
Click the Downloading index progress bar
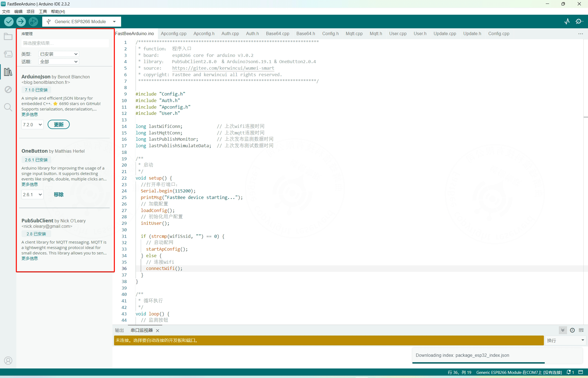point(478,363)
